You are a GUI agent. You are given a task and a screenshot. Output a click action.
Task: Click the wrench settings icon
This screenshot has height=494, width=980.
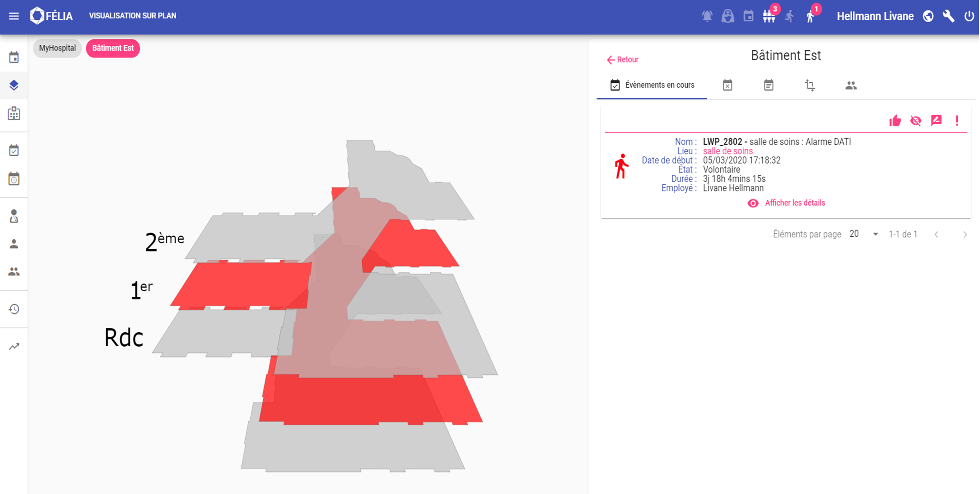coord(948,17)
